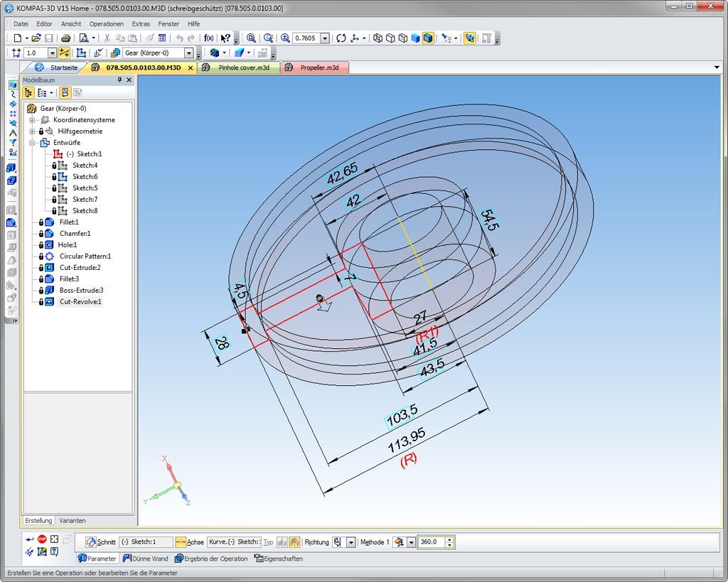Increase the 360.0 angle with the up stepper
The image size is (728, 582).
coord(449,540)
